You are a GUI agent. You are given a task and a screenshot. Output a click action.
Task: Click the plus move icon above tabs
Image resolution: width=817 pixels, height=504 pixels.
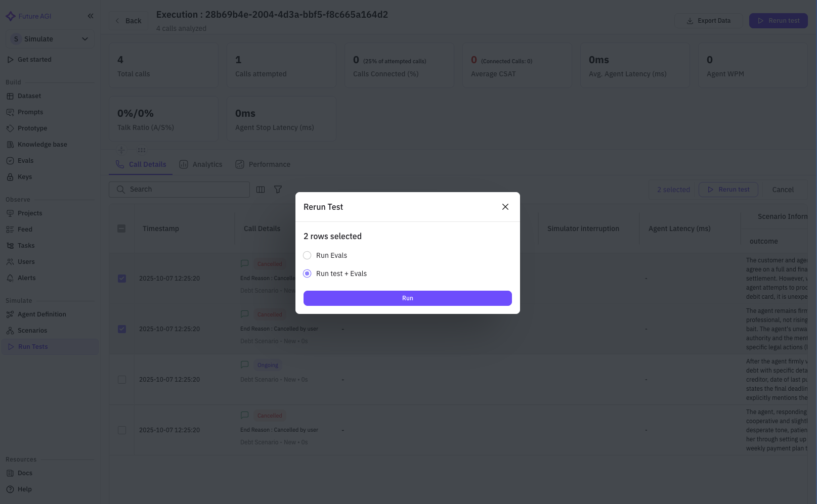pyautogui.click(x=121, y=150)
